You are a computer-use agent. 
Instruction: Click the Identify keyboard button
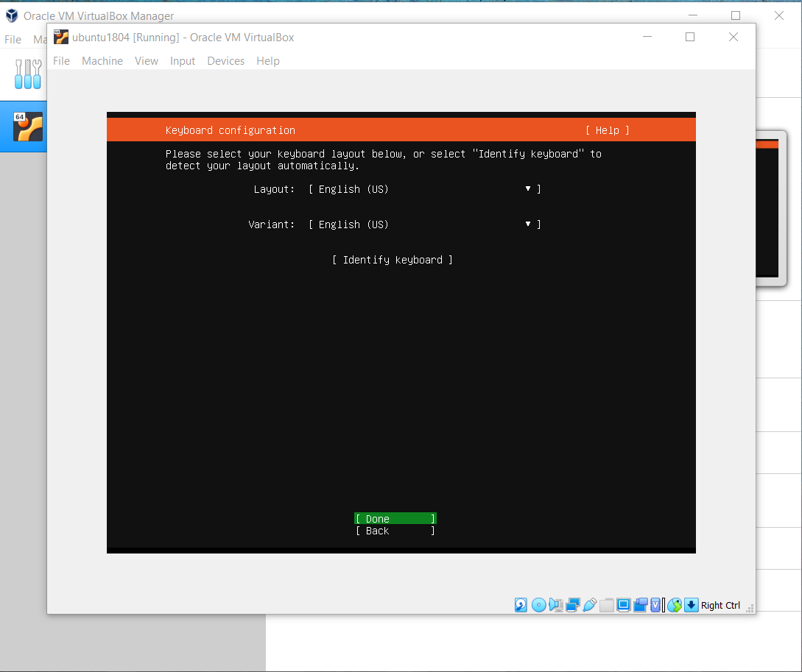(x=393, y=260)
